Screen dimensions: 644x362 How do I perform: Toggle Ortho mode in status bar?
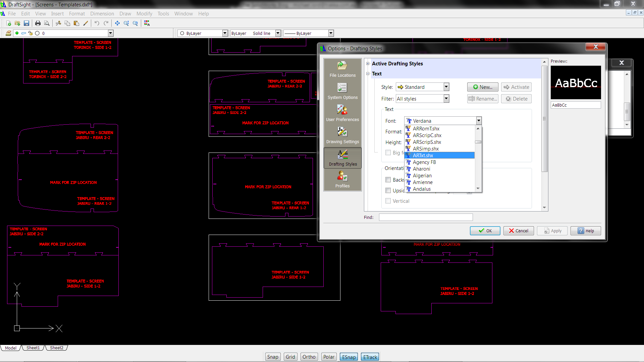[309, 357]
